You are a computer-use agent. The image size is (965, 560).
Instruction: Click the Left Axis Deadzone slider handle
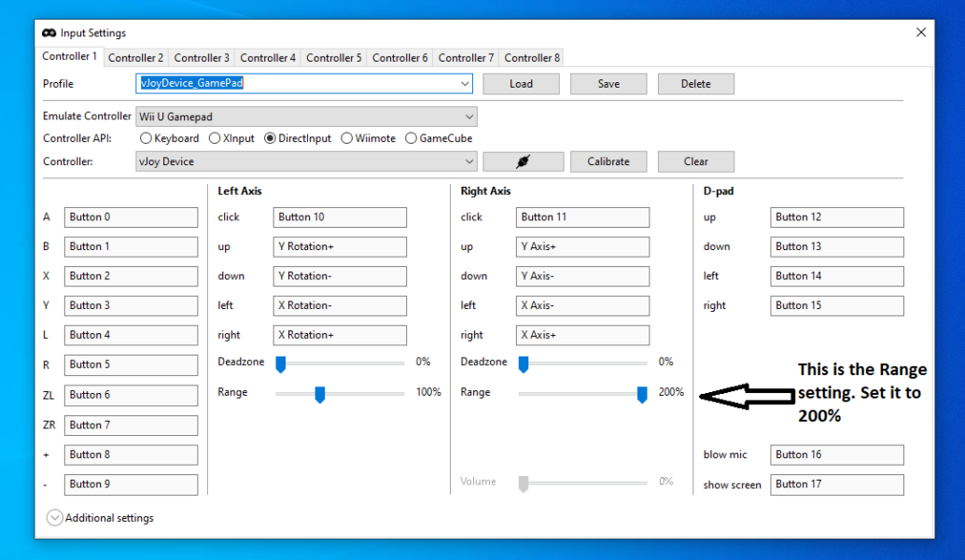tap(281, 364)
